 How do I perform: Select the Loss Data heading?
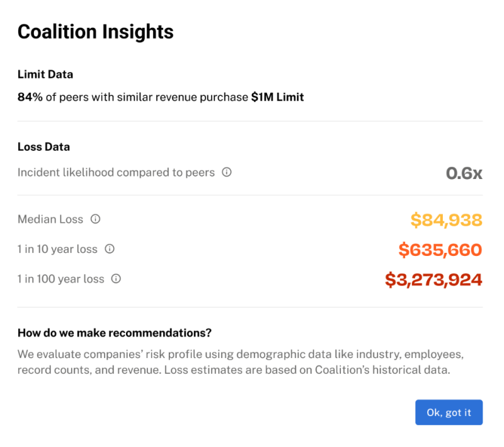43,147
